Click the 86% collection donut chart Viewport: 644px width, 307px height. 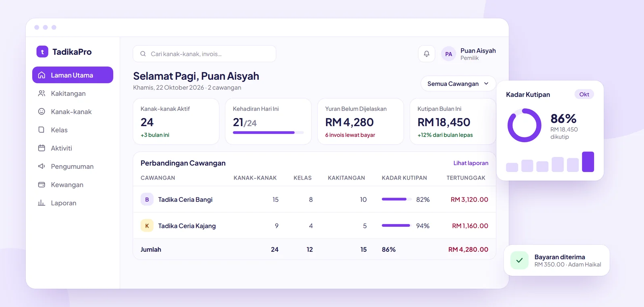[x=524, y=125]
